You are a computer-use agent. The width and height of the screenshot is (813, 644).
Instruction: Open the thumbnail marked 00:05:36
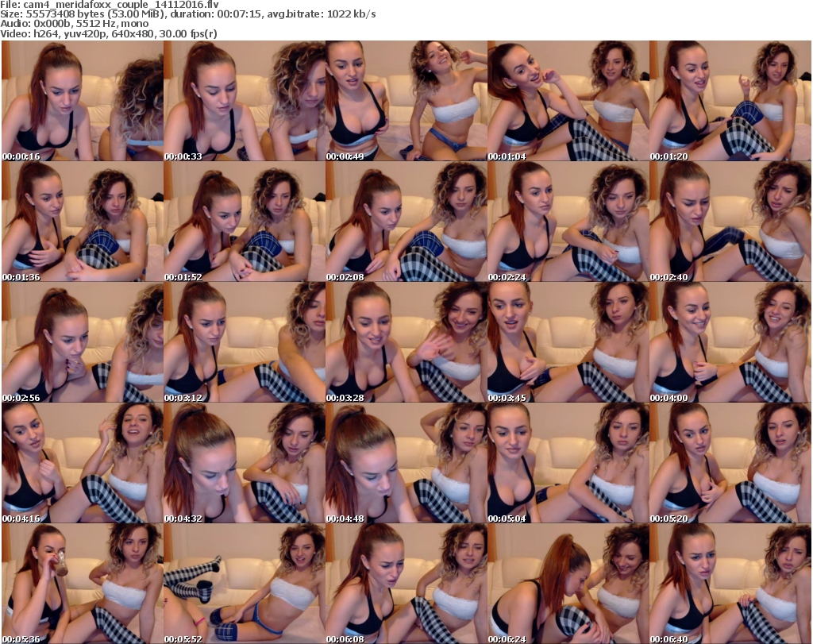82,584
